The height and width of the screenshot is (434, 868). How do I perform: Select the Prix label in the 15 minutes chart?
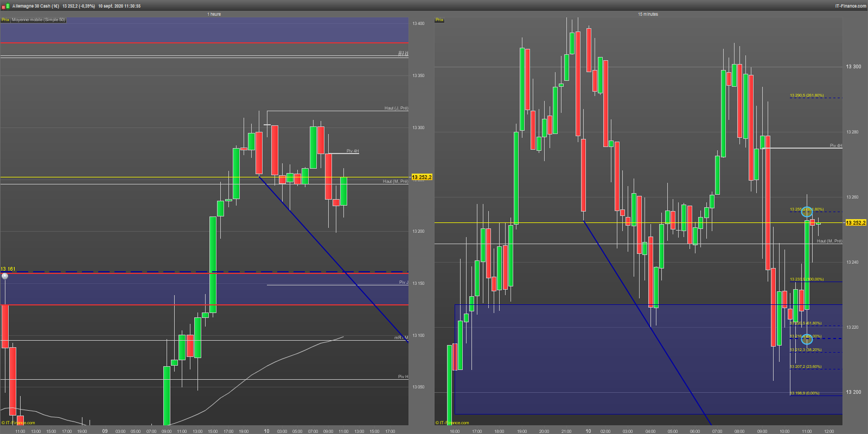[x=439, y=20]
